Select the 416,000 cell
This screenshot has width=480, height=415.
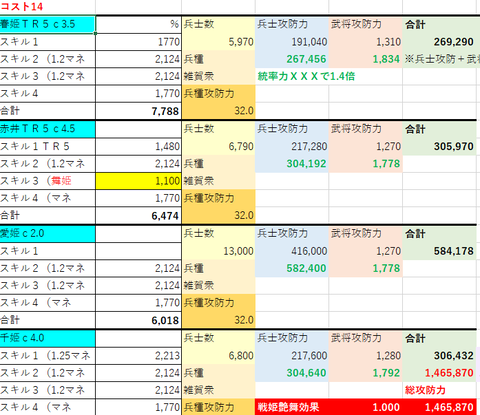point(292,251)
